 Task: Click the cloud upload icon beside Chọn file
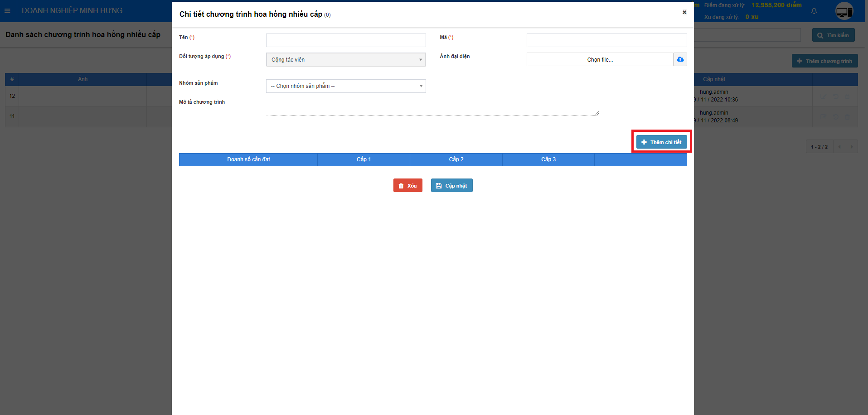[x=680, y=59]
